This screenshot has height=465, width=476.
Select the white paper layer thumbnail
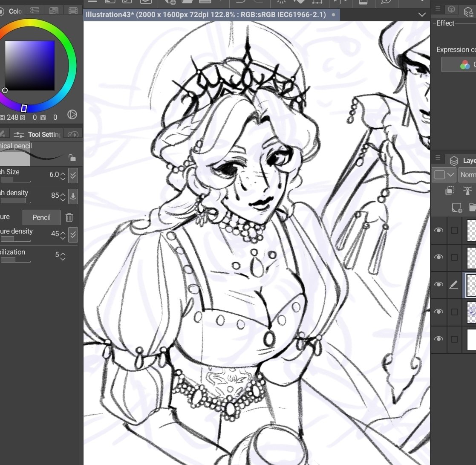pyautogui.click(x=471, y=340)
